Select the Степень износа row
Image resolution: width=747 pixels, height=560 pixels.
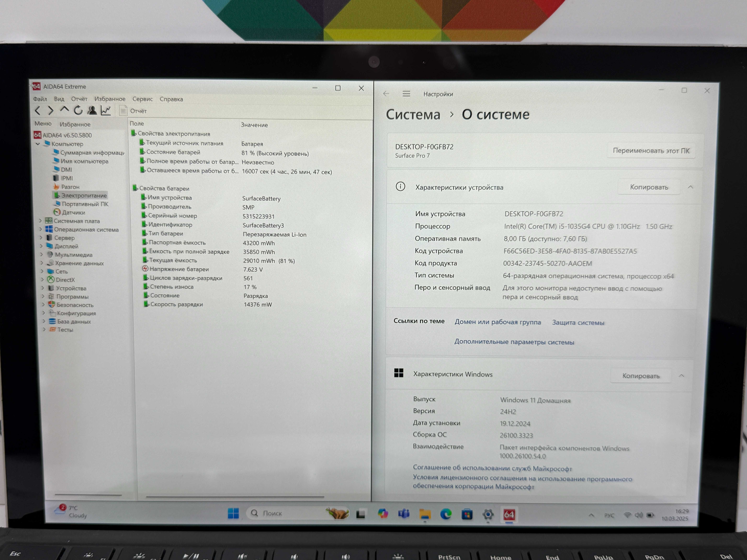[200, 287]
